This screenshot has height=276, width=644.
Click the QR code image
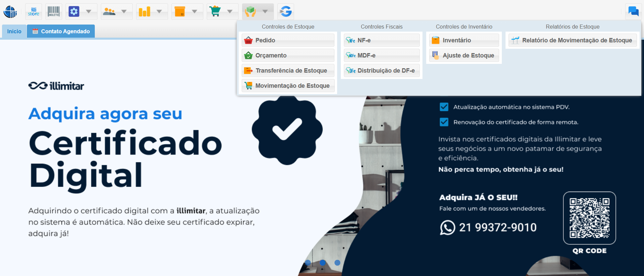(x=589, y=218)
